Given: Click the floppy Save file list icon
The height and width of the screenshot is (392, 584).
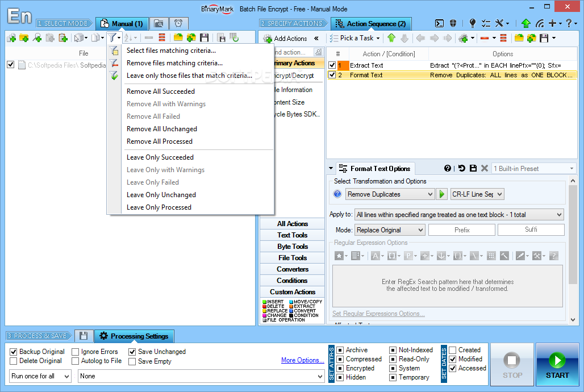Looking at the screenshot, I should (x=204, y=37).
